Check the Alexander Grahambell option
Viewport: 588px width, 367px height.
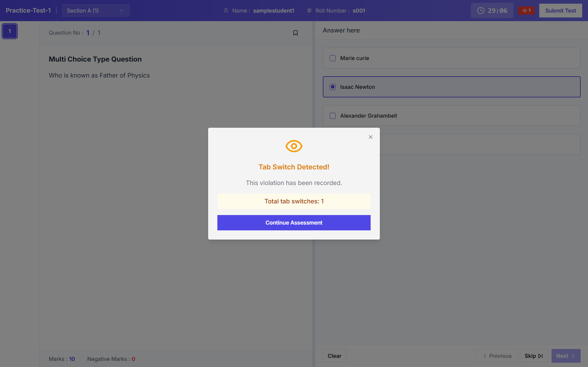point(333,116)
